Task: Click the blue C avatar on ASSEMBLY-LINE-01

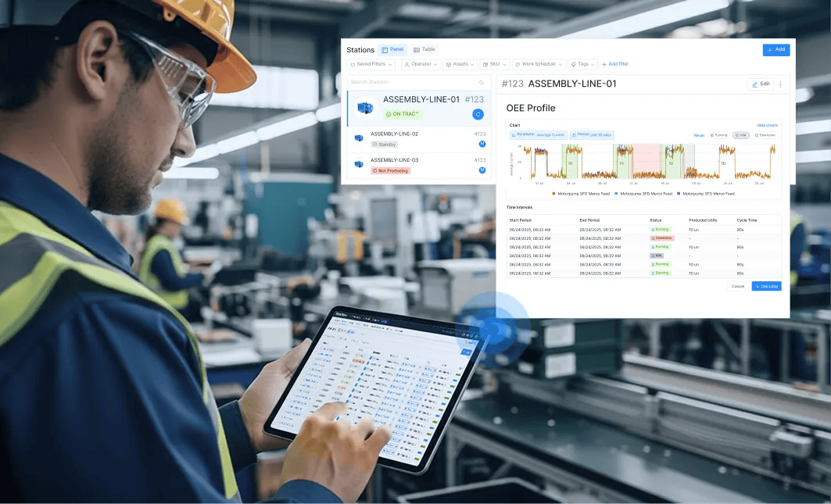Action: (478, 114)
